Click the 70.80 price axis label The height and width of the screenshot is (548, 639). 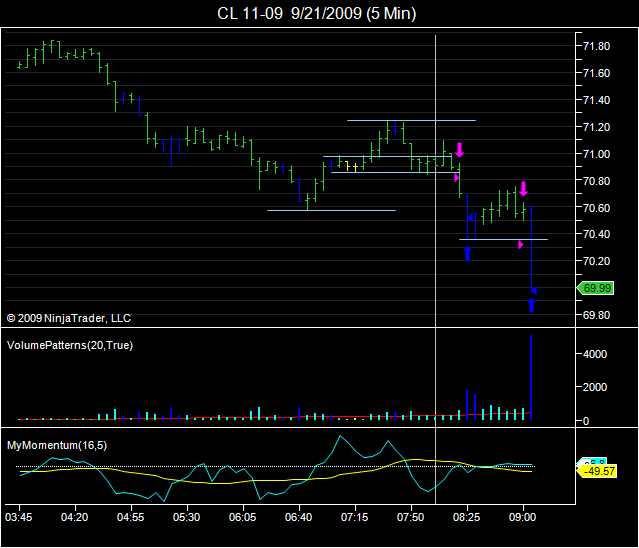coord(596,181)
